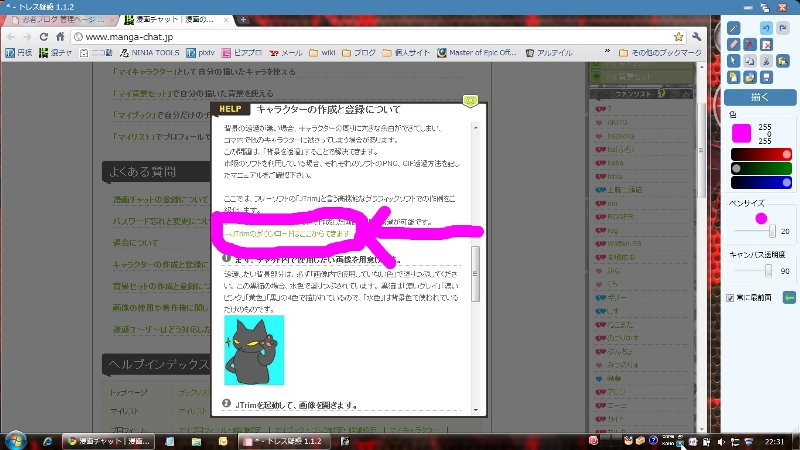Toggle the always-on-top checkbox
Screen dimensions: 800x450
point(730,297)
